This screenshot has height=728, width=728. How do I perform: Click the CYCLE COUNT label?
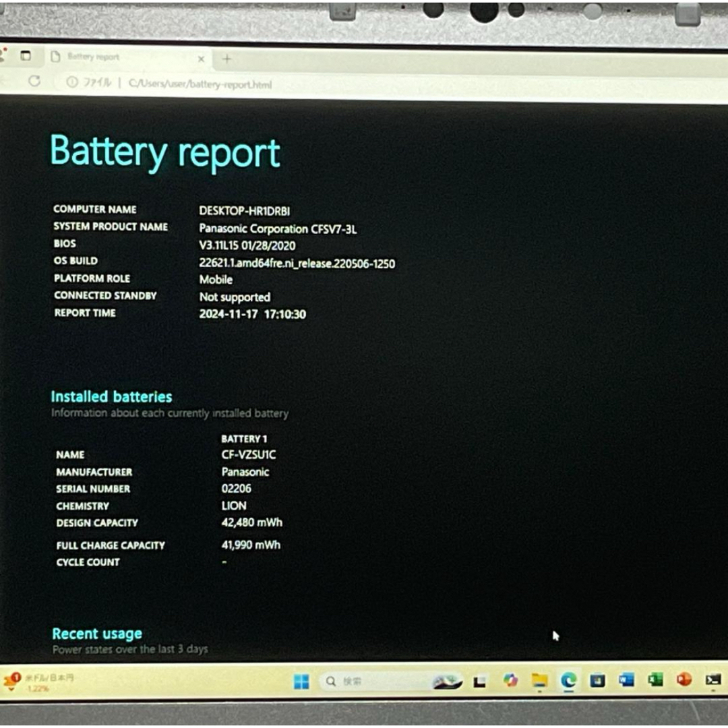[88, 562]
